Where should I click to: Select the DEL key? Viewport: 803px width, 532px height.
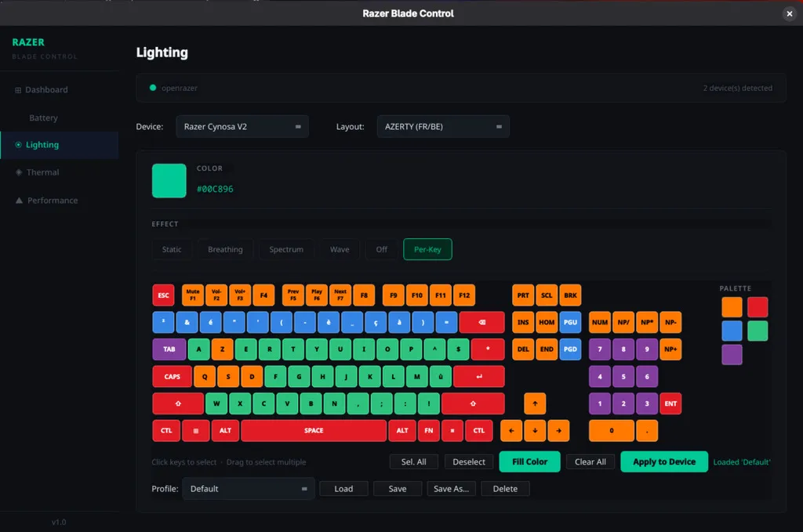point(523,349)
